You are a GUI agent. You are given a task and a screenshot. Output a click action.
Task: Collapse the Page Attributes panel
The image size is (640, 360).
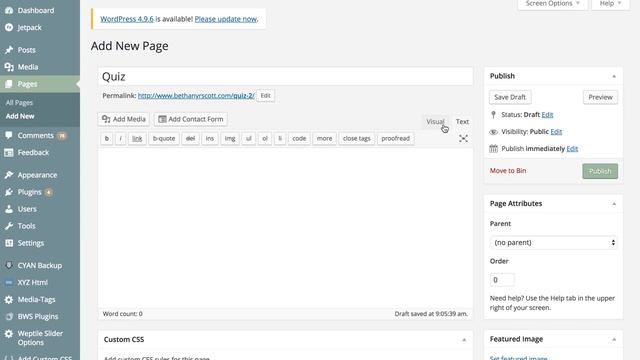point(614,204)
